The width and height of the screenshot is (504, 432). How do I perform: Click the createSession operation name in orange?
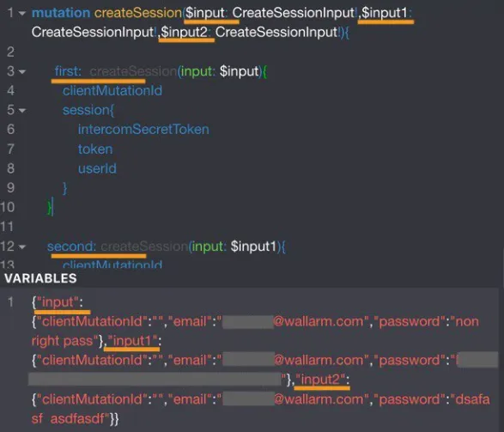(x=138, y=13)
